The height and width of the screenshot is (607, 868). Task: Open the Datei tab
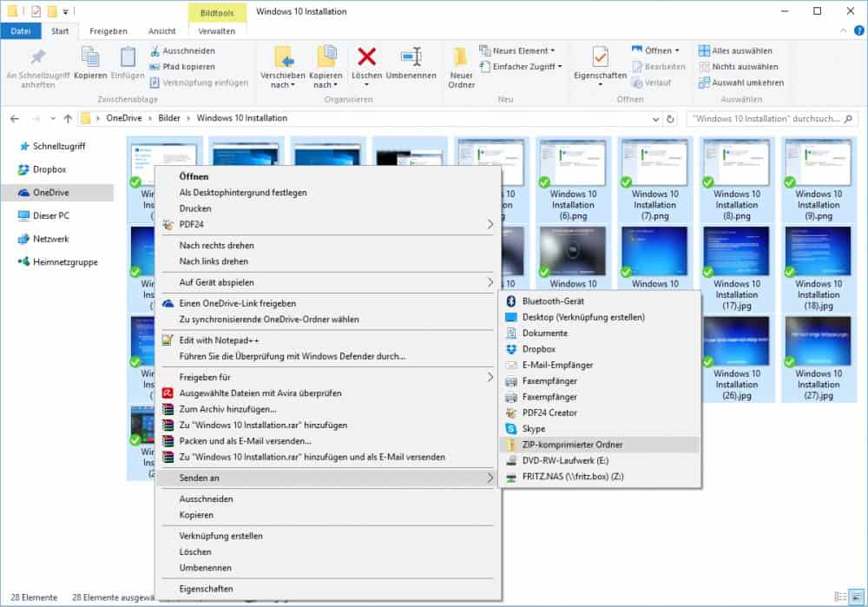tap(21, 31)
